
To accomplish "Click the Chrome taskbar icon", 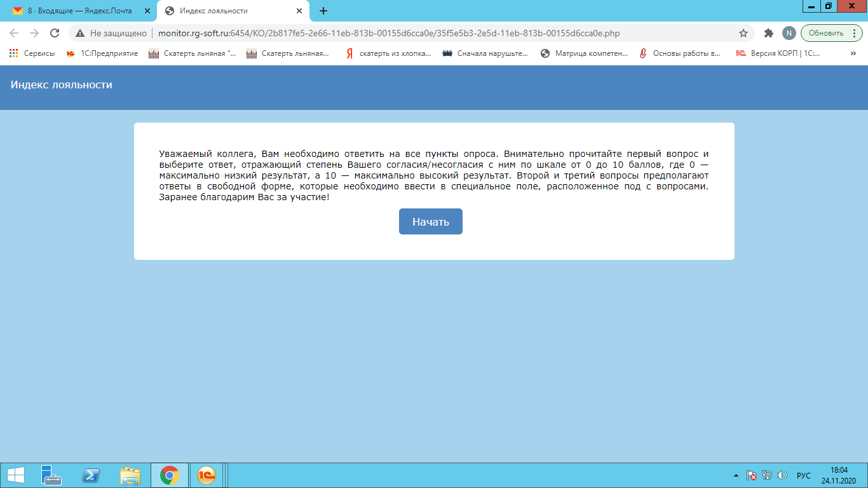I will (x=169, y=475).
